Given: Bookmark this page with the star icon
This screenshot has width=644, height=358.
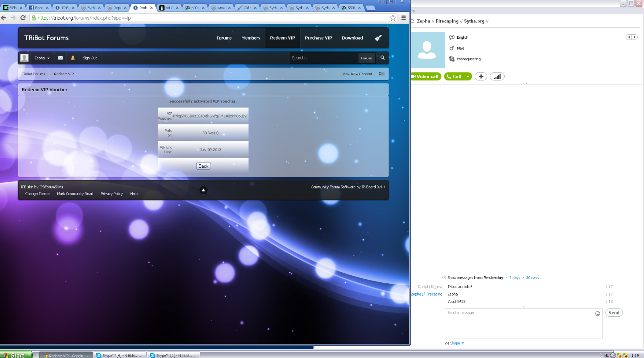Looking at the screenshot, I should (393, 18).
